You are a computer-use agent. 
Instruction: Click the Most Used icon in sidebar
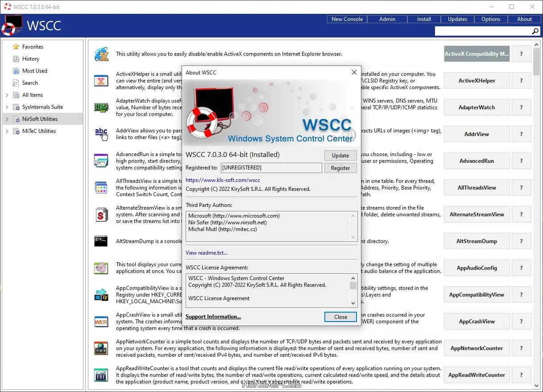(x=16, y=71)
